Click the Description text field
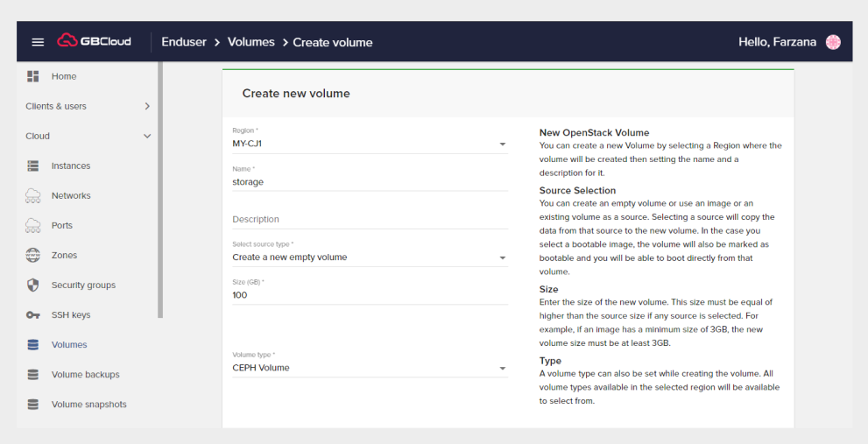The image size is (868, 444). 369,220
